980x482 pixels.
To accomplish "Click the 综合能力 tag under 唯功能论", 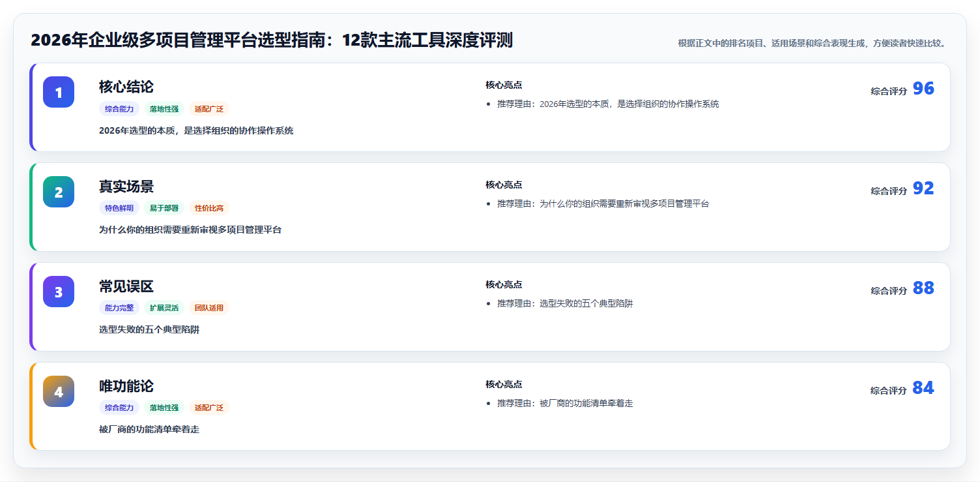I will coord(119,408).
